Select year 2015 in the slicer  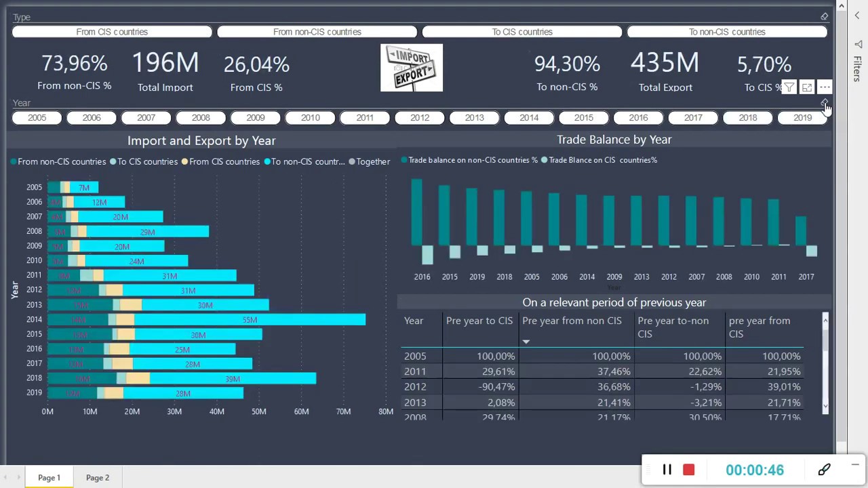click(584, 117)
